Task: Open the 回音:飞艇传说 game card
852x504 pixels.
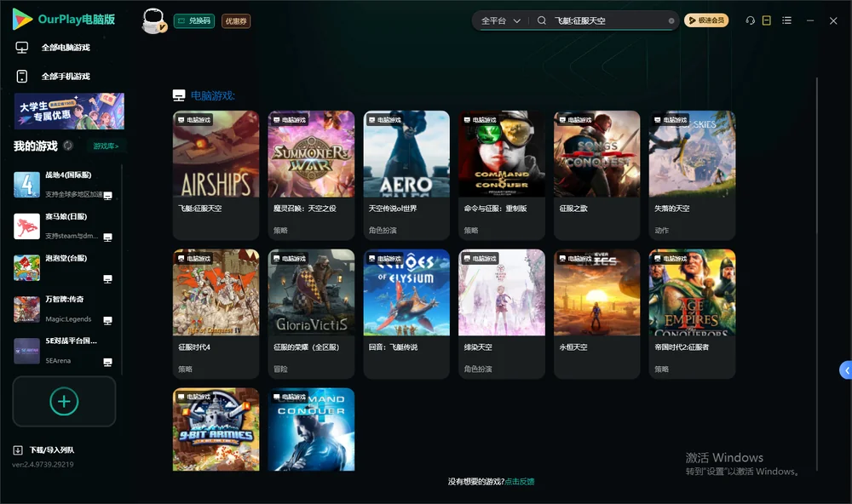Action: tap(406, 314)
